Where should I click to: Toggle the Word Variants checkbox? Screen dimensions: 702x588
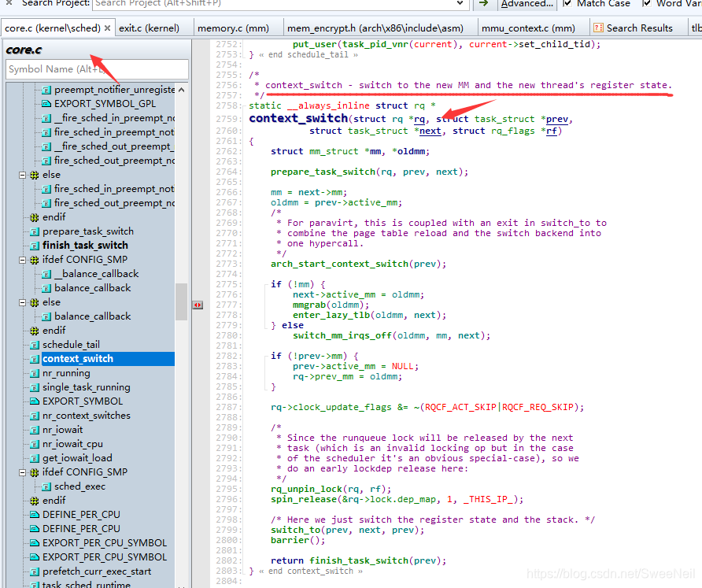click(646, 4)
